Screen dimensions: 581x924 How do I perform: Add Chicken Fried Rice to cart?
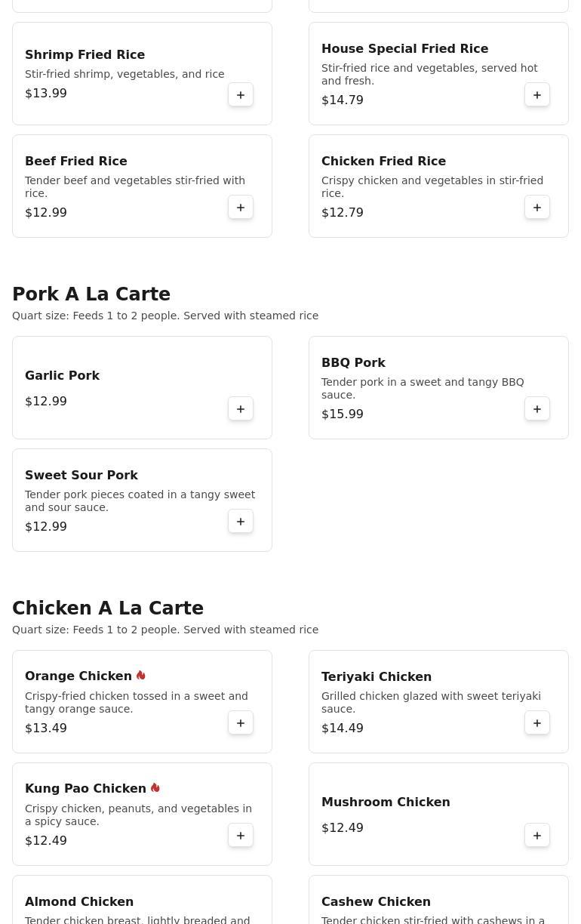537,208
